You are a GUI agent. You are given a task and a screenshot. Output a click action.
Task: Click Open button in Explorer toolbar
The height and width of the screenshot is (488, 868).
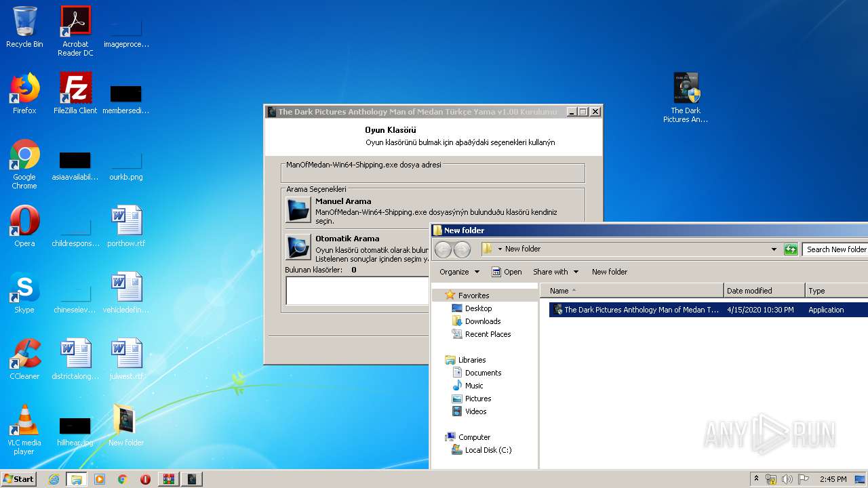tap(507, 272)
